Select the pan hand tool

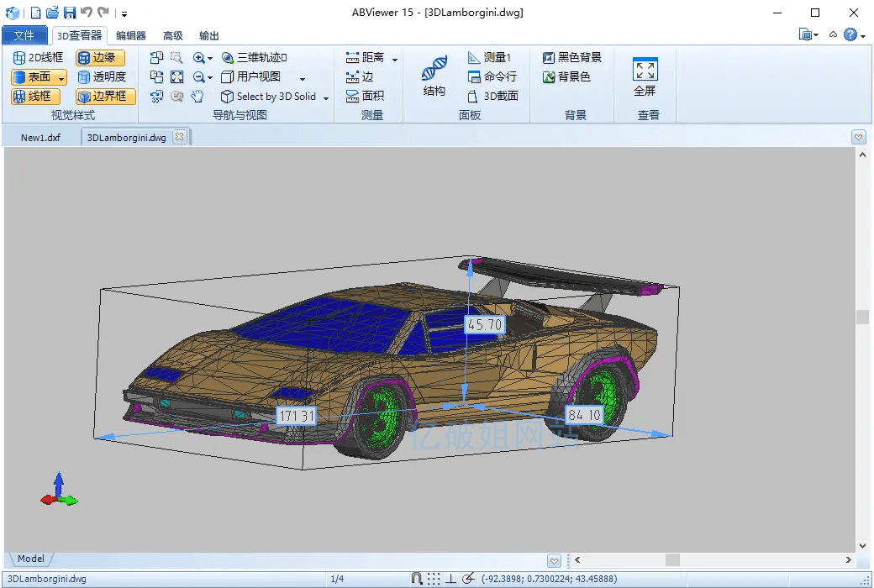(197, 97)
